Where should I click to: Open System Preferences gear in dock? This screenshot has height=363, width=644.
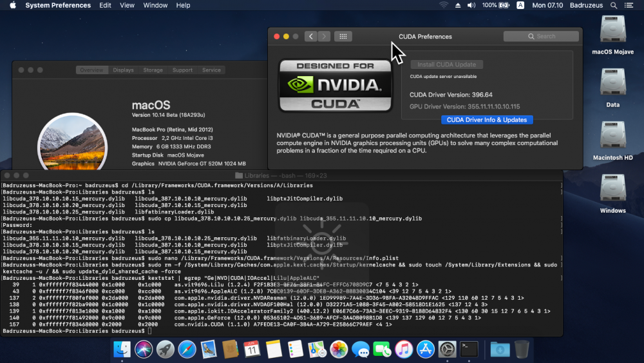click(x=448, y=349)
